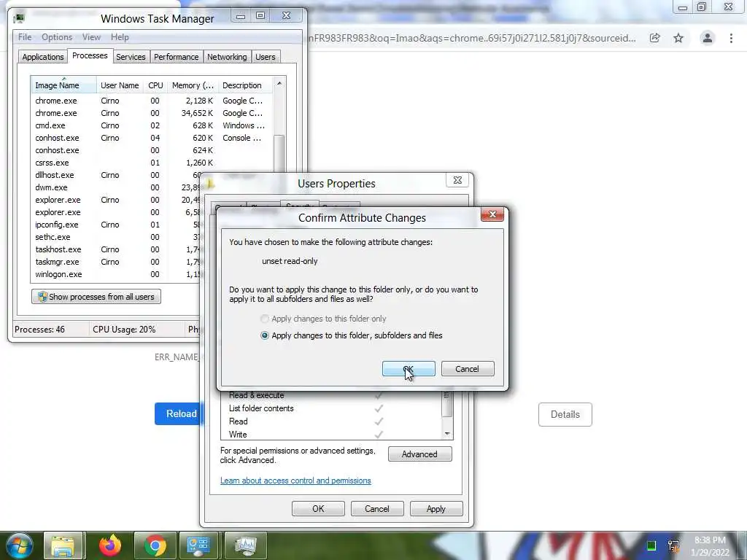Cancel the Confirm Attribute Changes dialog
The width and height of the screenshot is (747, 560).
(x=468, y=368)
